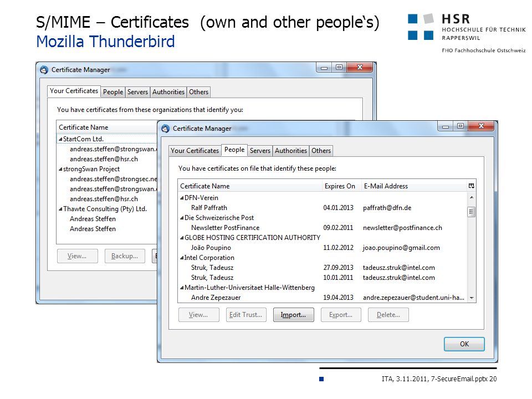This screenshot has width=532, height=399.
Task: Click the Export... button
Action: 341,315
